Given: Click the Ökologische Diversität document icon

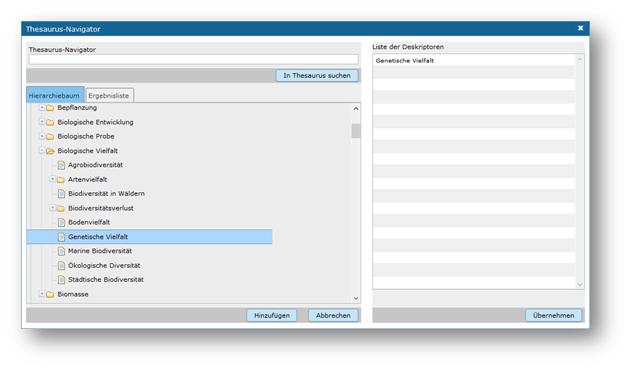Looking at the screenshot, I should click(x=61, y=266).
